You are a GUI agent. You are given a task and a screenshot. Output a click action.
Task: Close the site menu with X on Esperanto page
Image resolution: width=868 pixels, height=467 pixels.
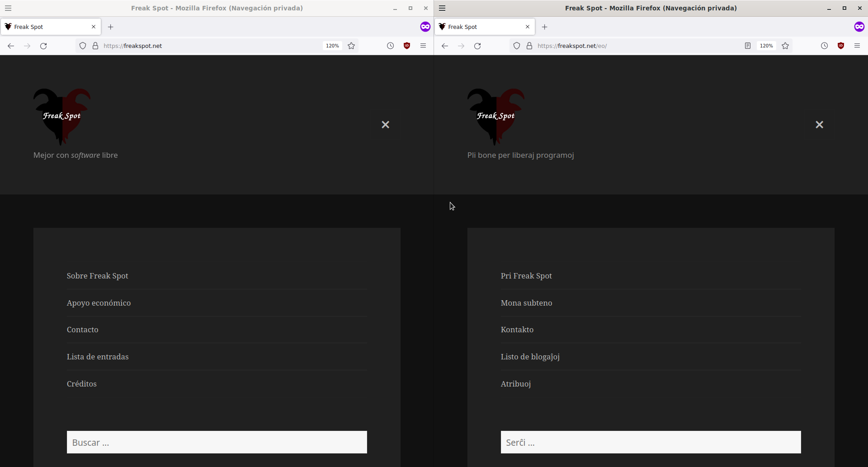(819, 124)
